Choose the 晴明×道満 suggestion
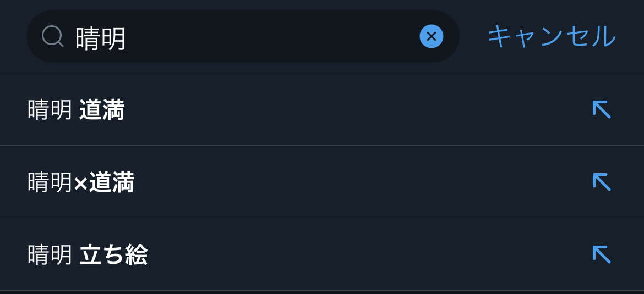The height and width of the screenshot is (294, 644). pos(81,182)
